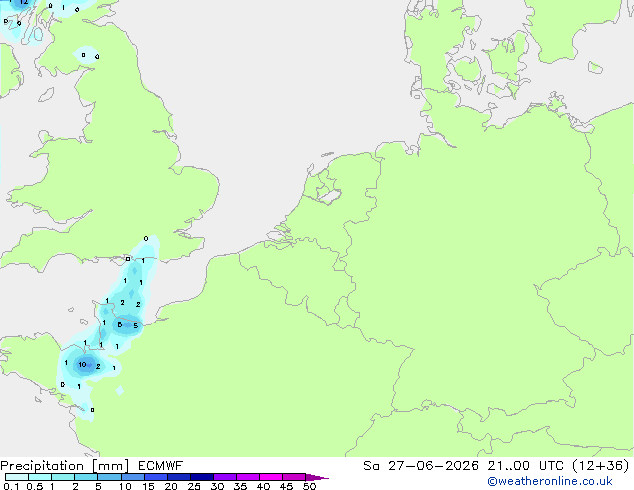Click the 25–30 mm dark navy swatch
The image size is (634, 490).
coord(202,477)
